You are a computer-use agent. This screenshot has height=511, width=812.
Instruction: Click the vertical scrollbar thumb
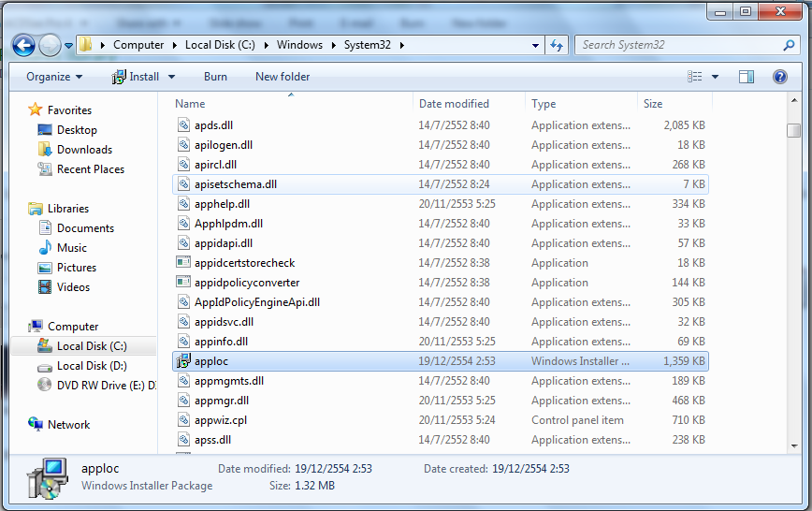tap(794, 130)
